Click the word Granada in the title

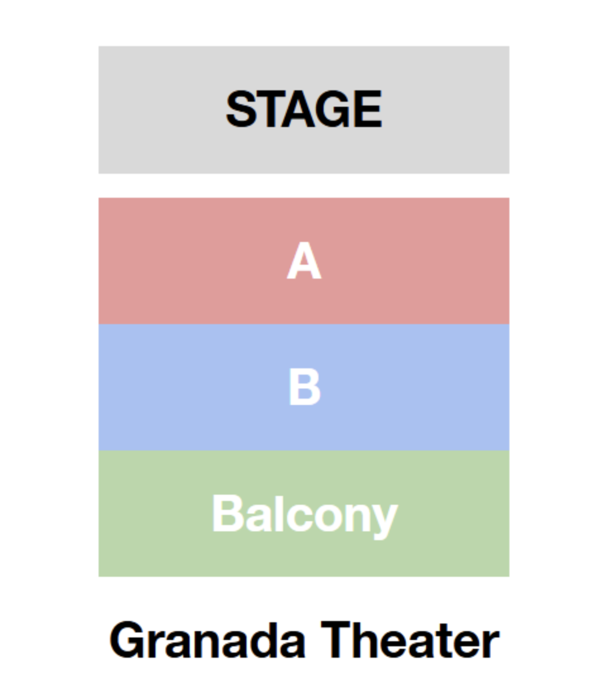pos(208,641)
